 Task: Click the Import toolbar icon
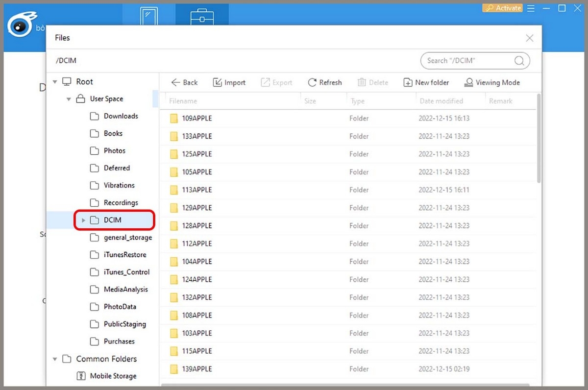tap(229, 82)
